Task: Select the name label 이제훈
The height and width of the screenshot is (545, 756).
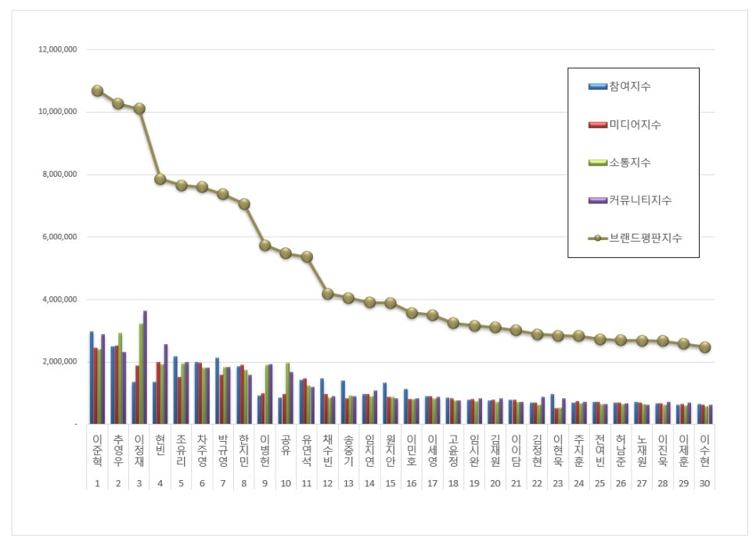Action: point(684,450)
